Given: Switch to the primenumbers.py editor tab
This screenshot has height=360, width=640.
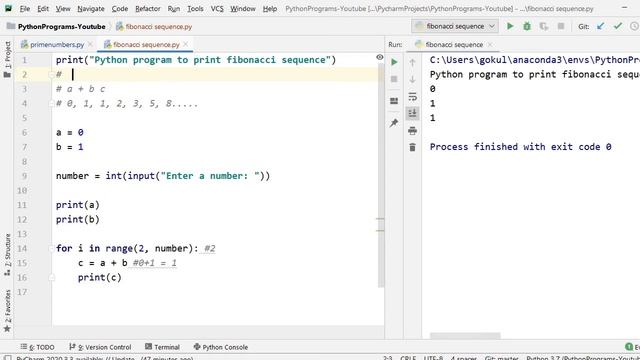Looking at the screenshot, I should 57,44.
